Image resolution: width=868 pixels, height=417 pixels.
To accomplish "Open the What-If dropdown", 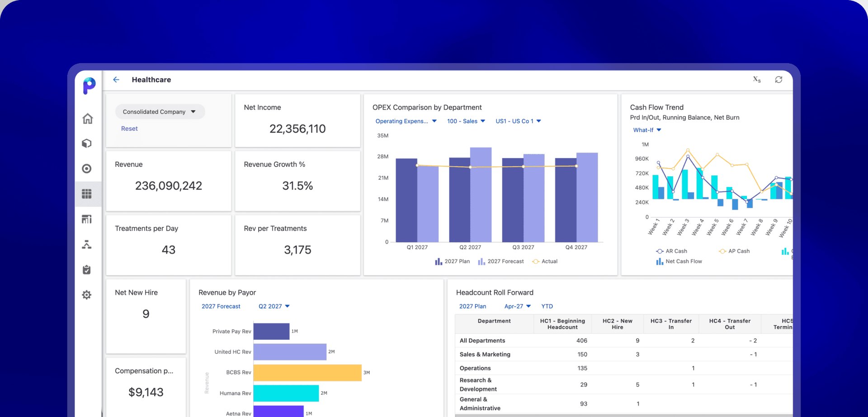I will (x=647, y=130).
